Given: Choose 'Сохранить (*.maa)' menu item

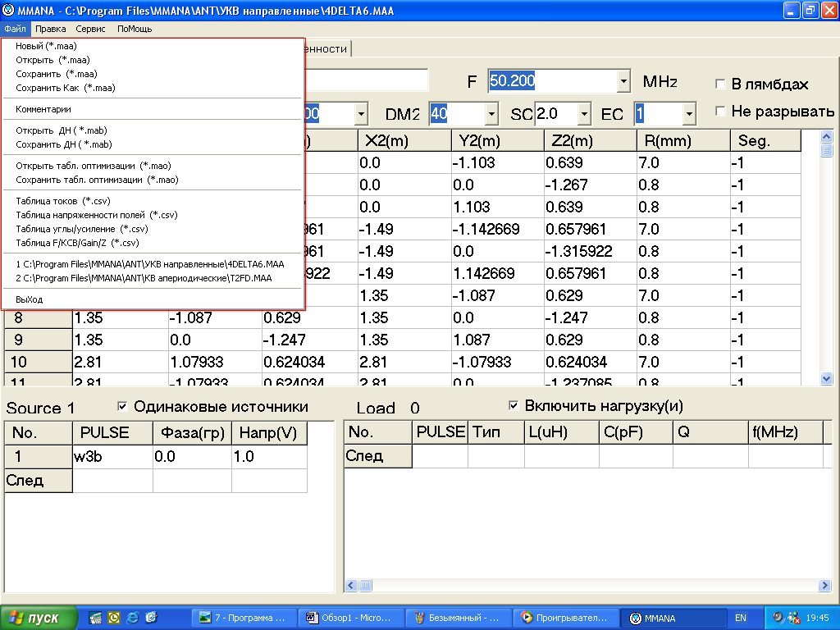Looking at the screenshot, I should tap(153, 74).
